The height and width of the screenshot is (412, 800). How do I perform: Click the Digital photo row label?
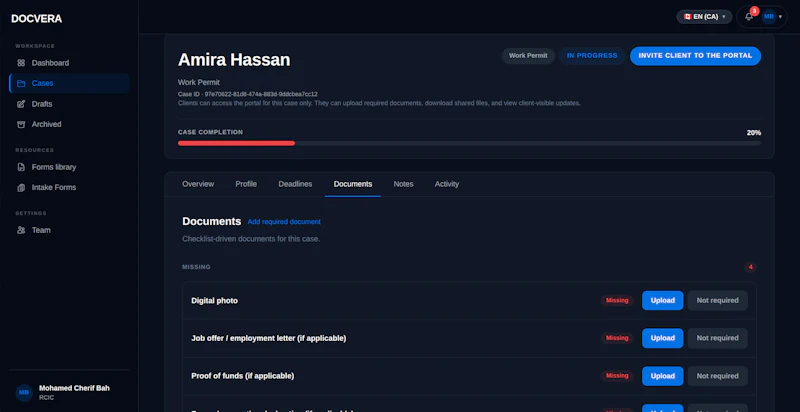pyautogui.click(x=214, y=301)
